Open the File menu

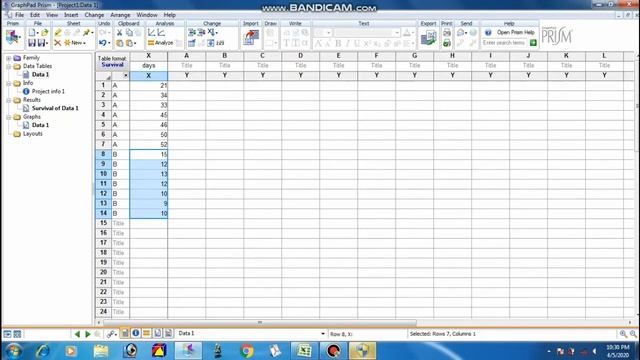(x=19, y=15)
